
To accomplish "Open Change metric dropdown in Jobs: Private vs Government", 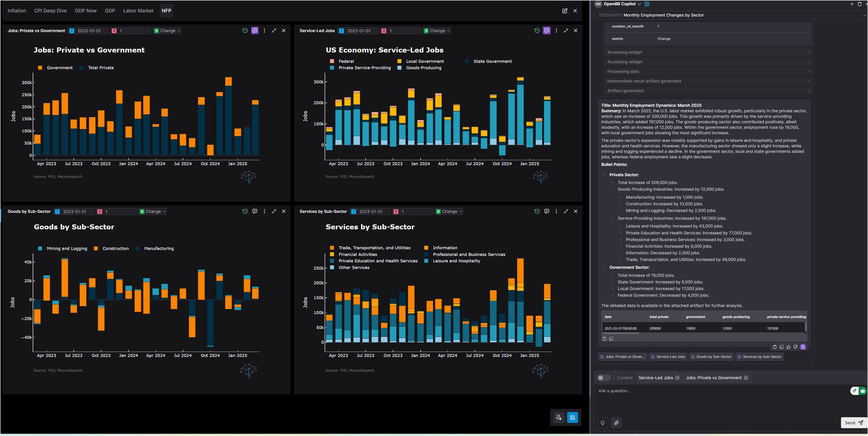I will (x=168, y=31).
